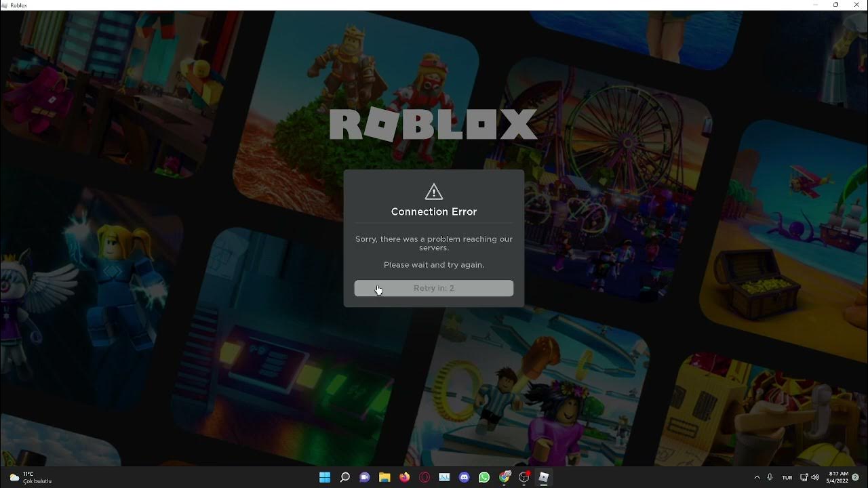Click the microphone tray icon

click(770, 477)
